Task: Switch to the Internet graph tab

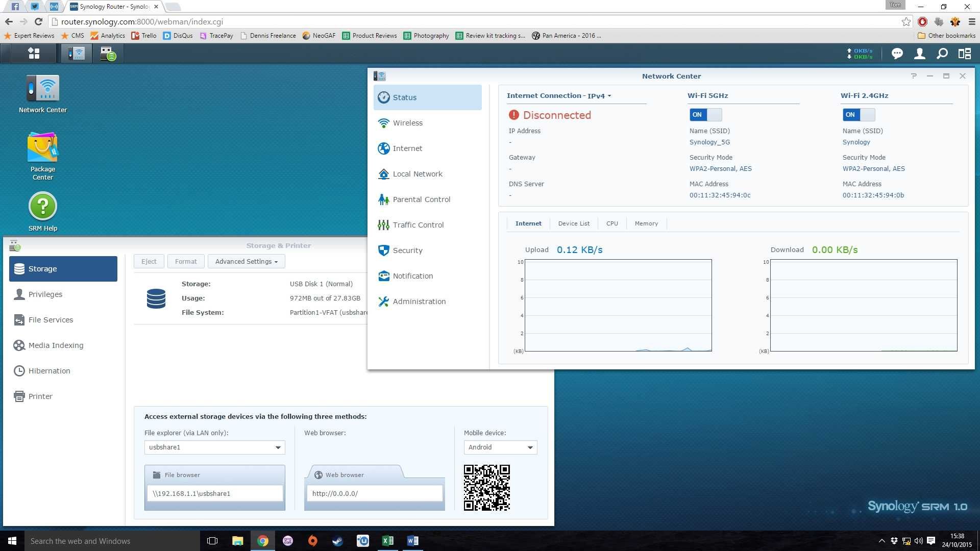Action: coord(528,223)
